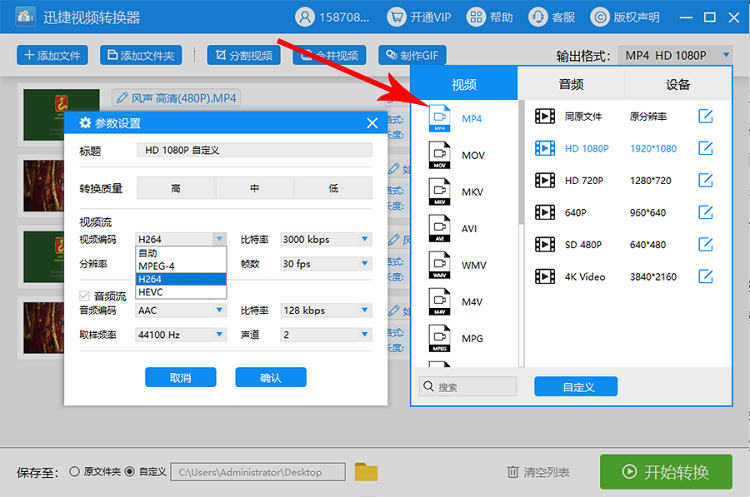Click the film icon beside 4K Video
Image resolution: width=750 pixels, height=497 pixels.
[x=545, y=276]
